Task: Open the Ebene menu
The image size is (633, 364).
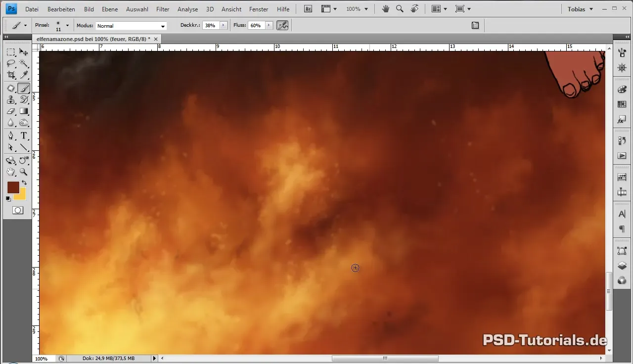Action: click(x=110, y=9)
